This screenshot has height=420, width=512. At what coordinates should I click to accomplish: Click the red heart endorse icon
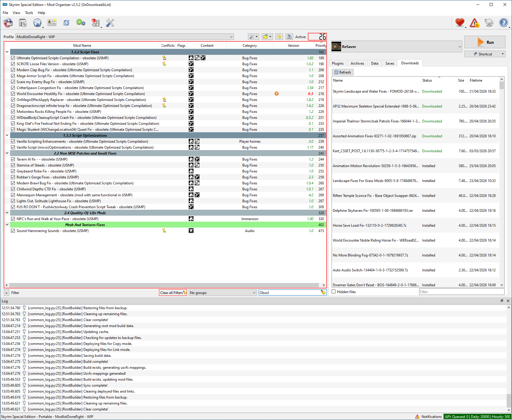click(x=460, y=23)
